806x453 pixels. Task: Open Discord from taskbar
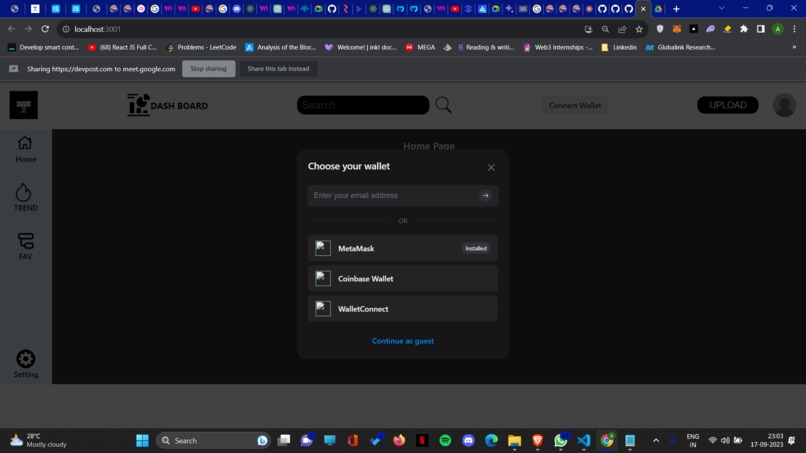[x=468, y=441]
